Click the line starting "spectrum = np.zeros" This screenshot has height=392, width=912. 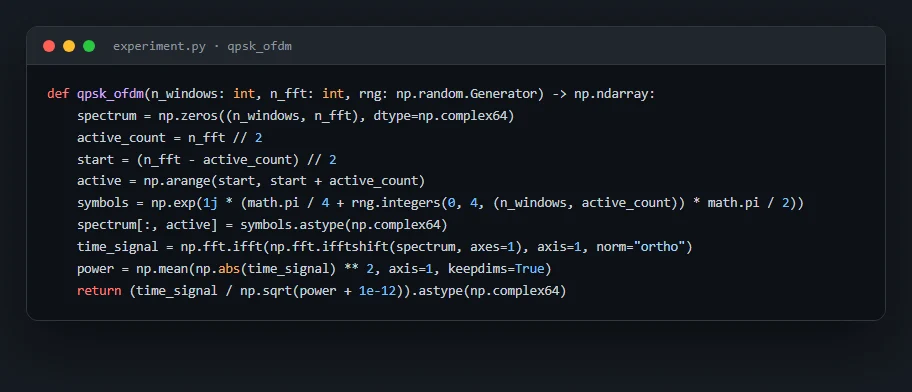click(x=295, y=116)
